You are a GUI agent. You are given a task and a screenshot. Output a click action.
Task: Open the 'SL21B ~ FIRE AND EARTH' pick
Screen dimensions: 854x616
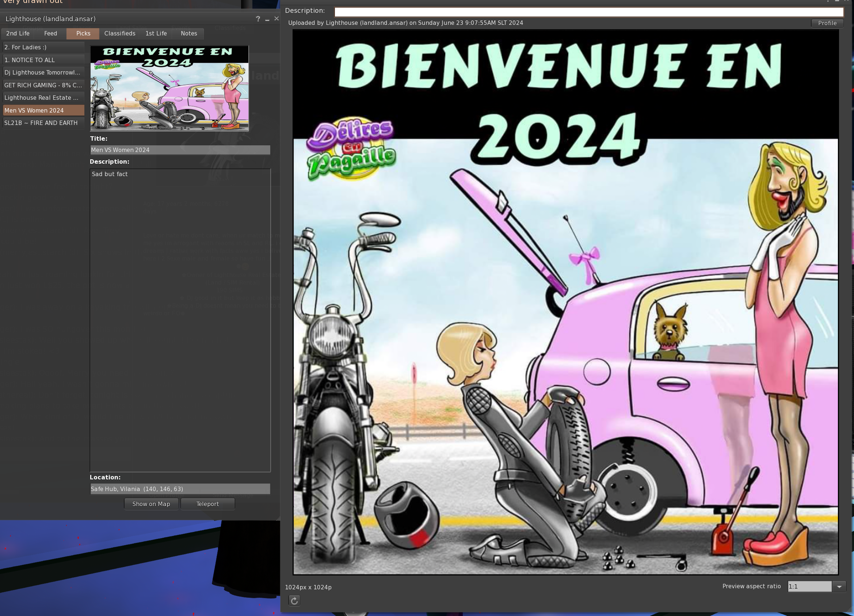point(43,123)
